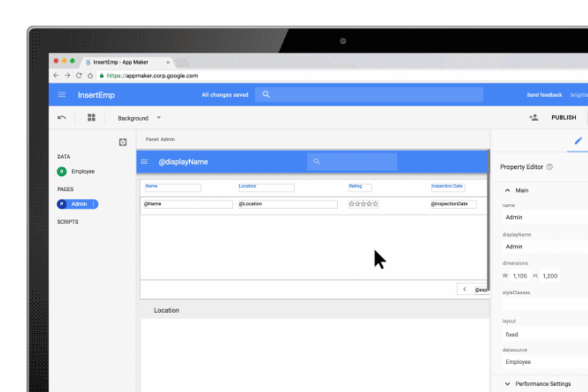Screen dimensions: 588x392
Task: Open the layout fixed dropdown
Action: pos(545,334)
